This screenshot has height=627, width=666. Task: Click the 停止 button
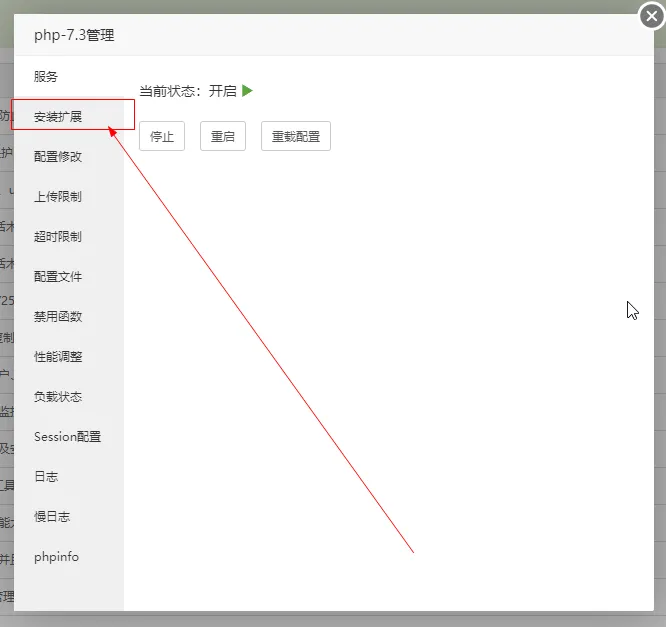[x=162, y=136]
